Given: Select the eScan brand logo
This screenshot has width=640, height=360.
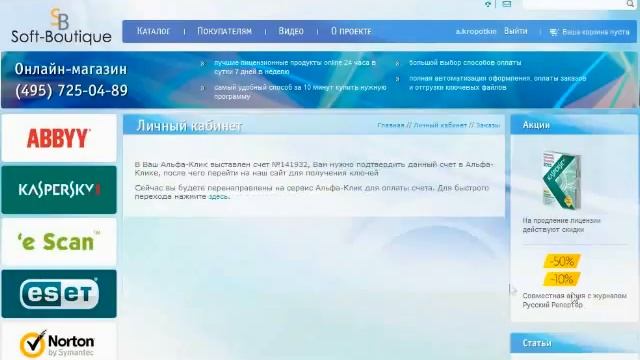Looking at the screenshot, I should [59, 242].
